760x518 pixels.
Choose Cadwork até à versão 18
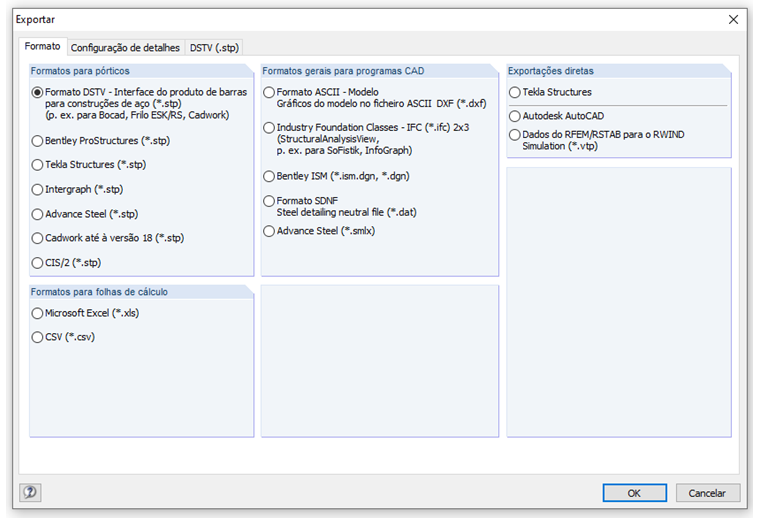[x=38, y=238]
